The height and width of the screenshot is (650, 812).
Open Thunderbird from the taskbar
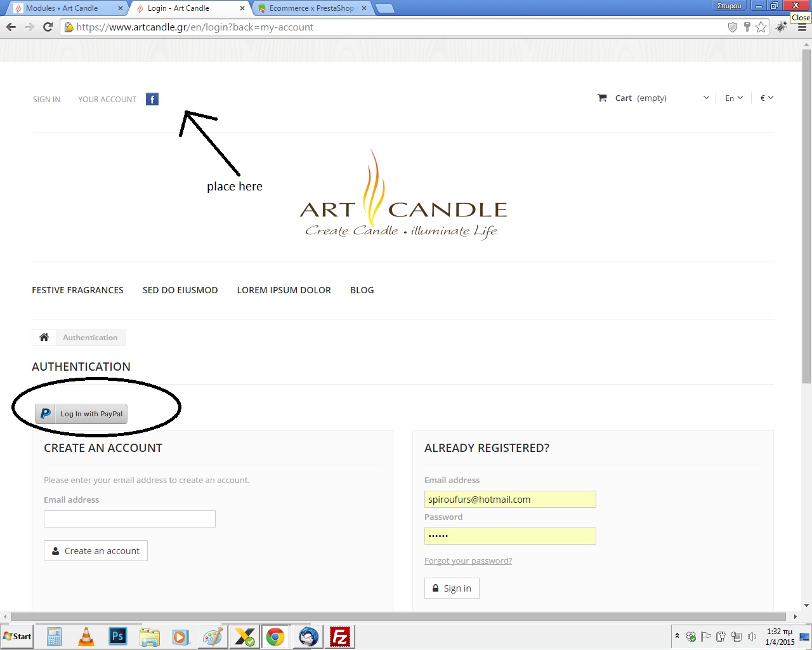pos(308,637)
